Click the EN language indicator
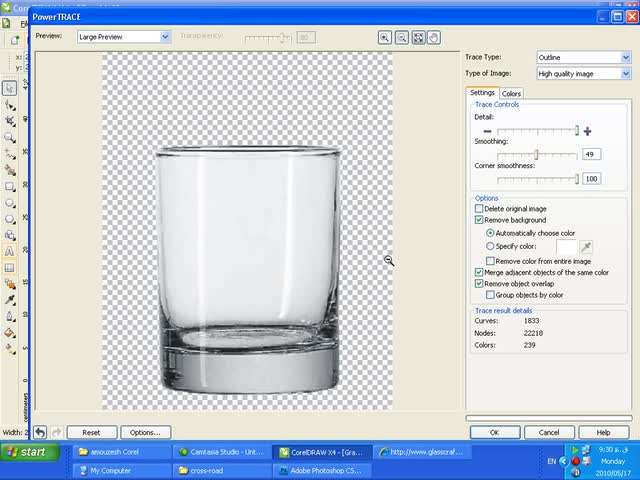 click(x=551, y=461)
